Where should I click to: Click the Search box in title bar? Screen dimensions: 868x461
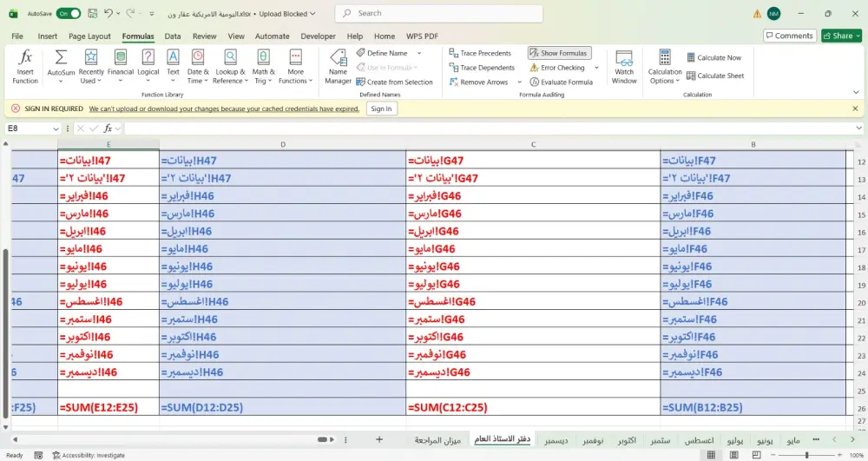click(438, 13)
